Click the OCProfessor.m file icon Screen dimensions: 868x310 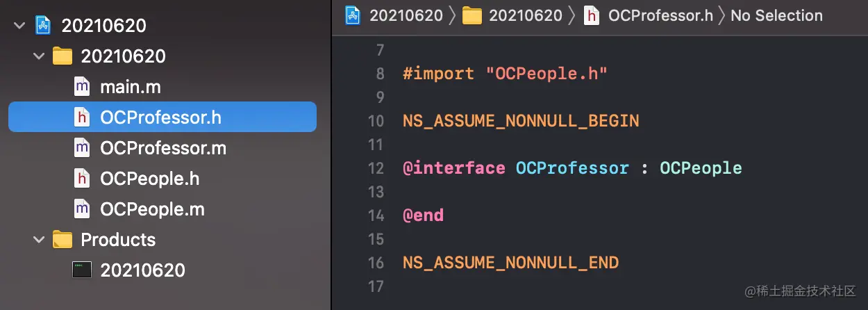(82, 148)
